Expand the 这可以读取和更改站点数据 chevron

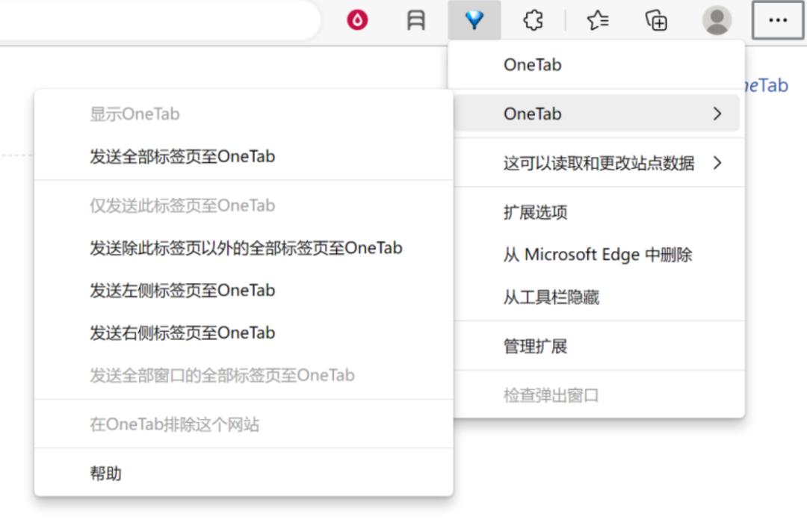(x=717, y=163)
